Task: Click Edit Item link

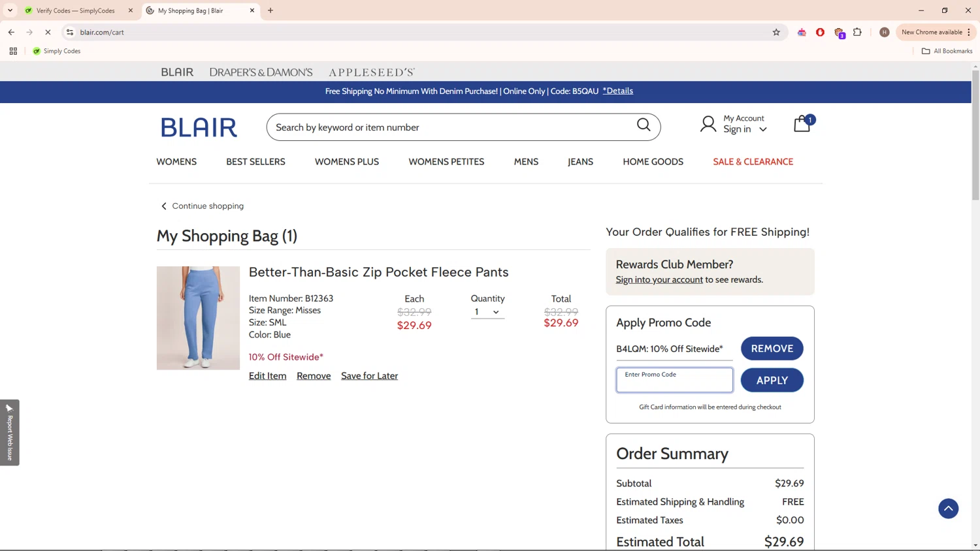Action: (267, 376)
